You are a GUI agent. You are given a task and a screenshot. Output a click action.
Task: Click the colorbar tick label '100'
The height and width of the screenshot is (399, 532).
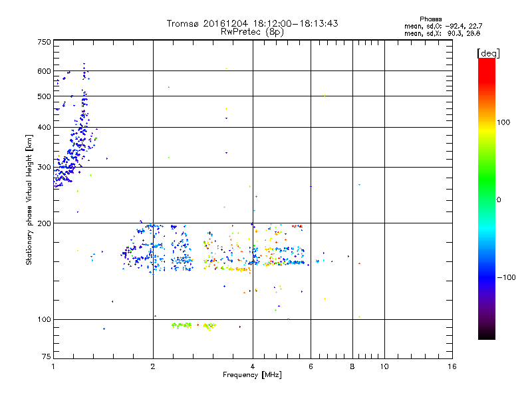[x=503, y=122]
